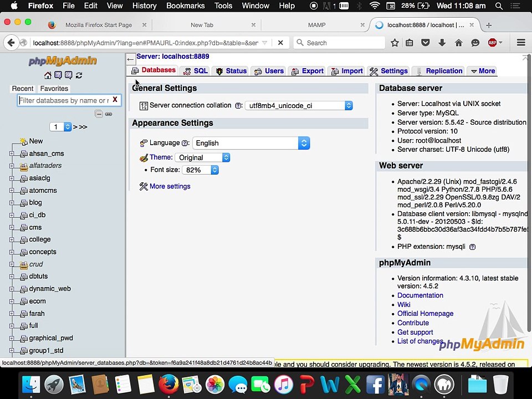The height and width of the screenshot is (399, 532).
Task: Open MAMP elephant icon in the Dock
Action: (x=444, y=385)
